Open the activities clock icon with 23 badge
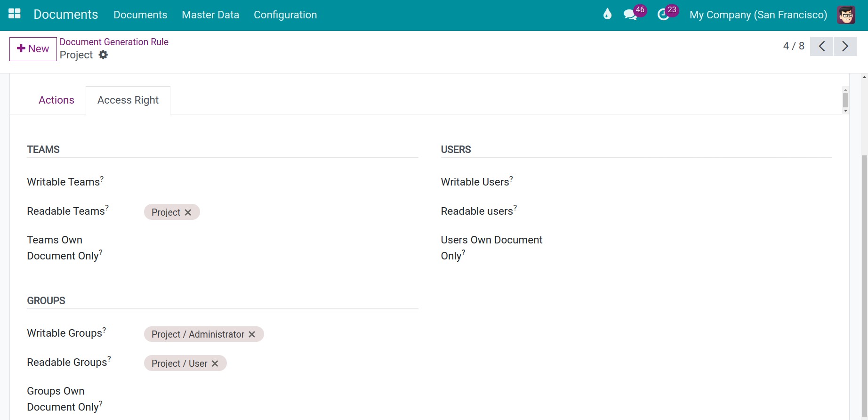The width and height of the screenshot is (868, 420). click(664, 14)
